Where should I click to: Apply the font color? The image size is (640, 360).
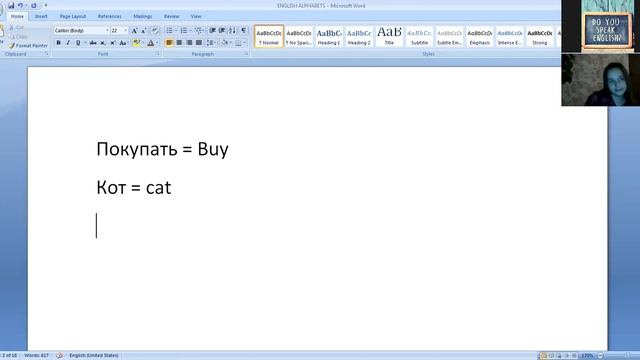151,43
